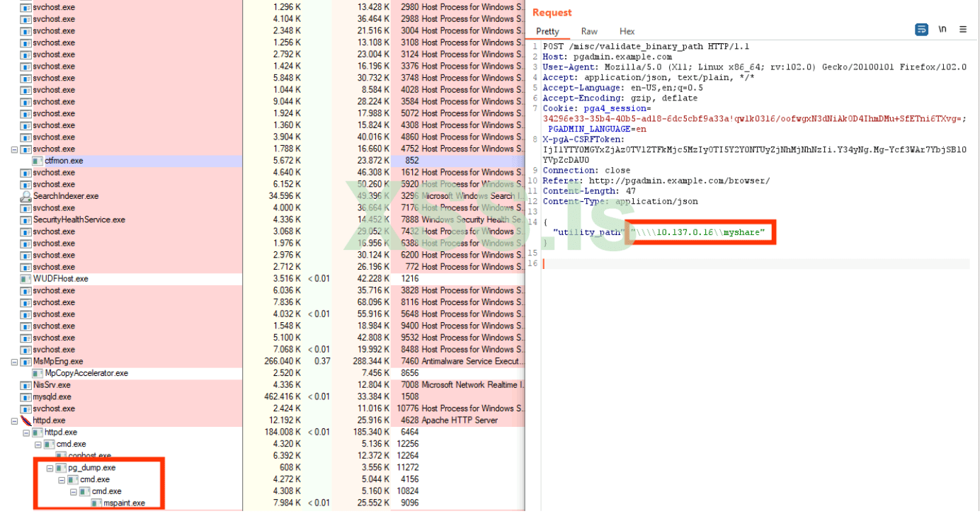
Task: Click PID 9096 in the mspaint.exe row
Action: click(409, 503)
